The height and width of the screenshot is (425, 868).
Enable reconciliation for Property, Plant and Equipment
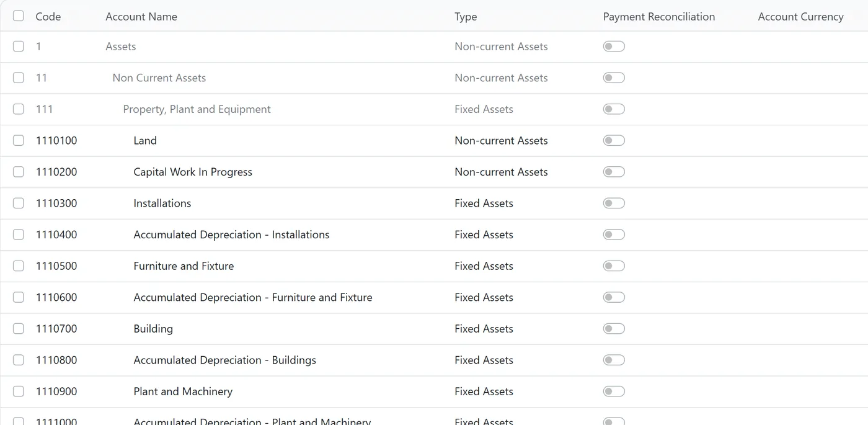pyautogui.click(x=614, y=109)
